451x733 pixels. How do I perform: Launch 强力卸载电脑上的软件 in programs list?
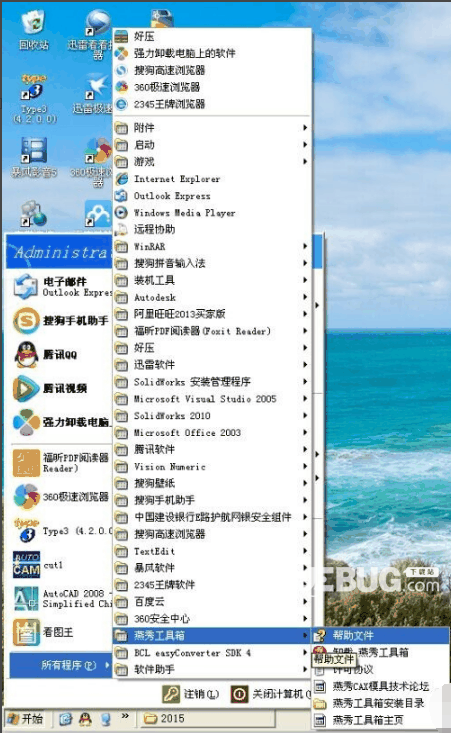(213, 53)
